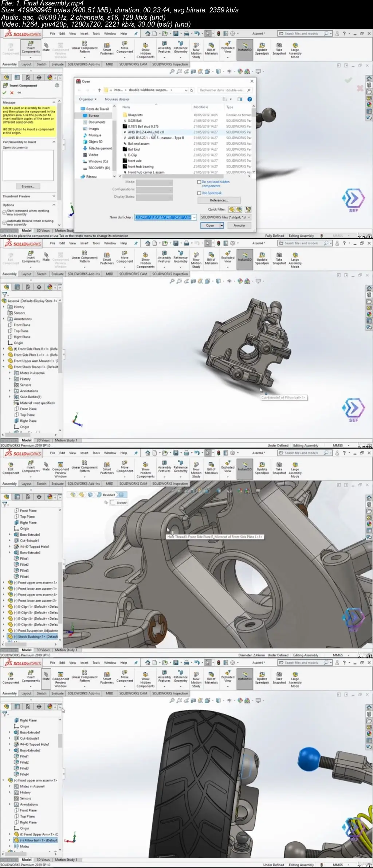Click the Browse... button
Viewport: 373px width, 868px height.
click(x=28, y=186)
